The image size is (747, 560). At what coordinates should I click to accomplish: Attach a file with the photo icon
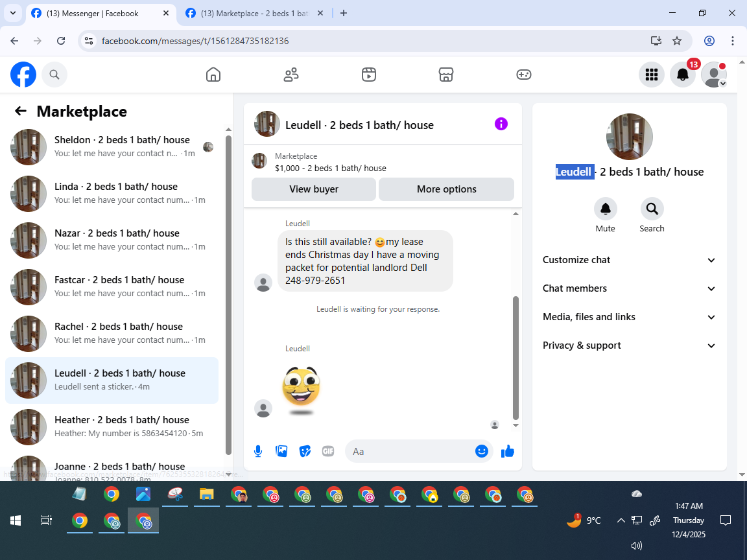coord(281,451)
